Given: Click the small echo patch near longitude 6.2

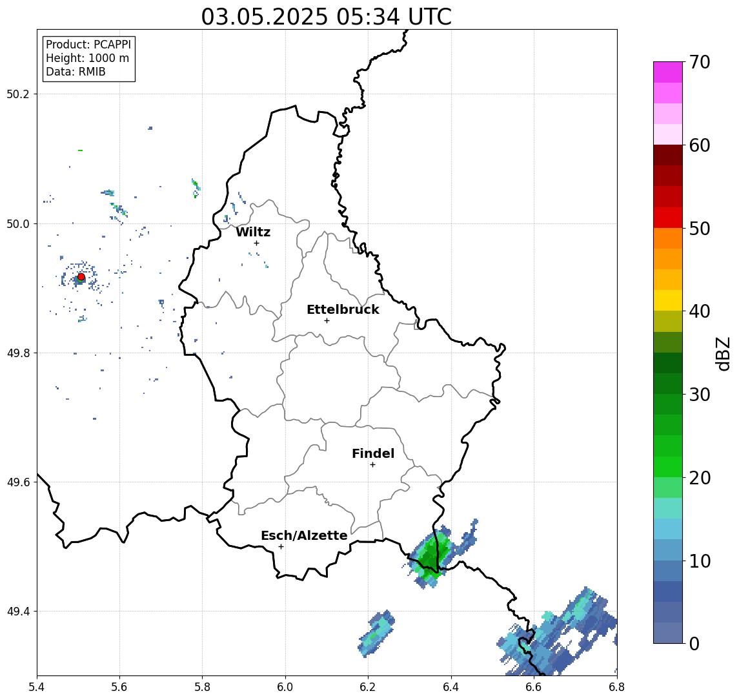Looking at the screenshot, I should 376,633.
